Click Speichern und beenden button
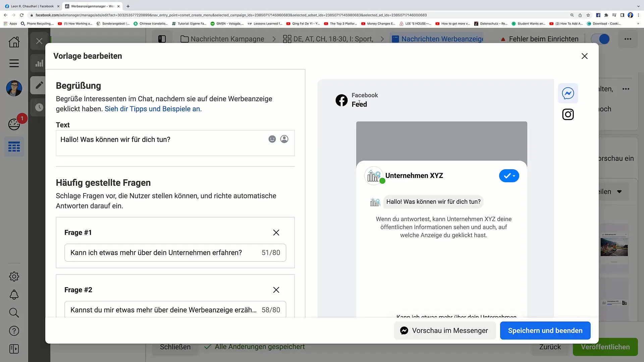 545,330
